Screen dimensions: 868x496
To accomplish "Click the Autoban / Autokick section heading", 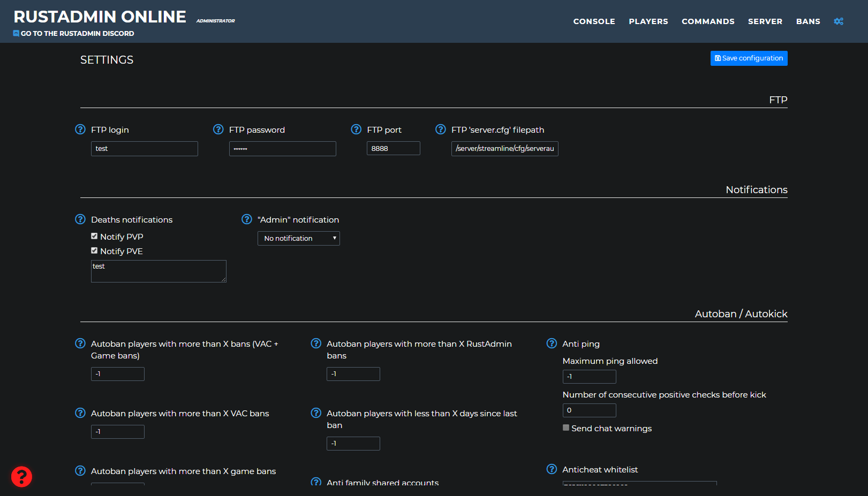I will [x=741, y=314].
